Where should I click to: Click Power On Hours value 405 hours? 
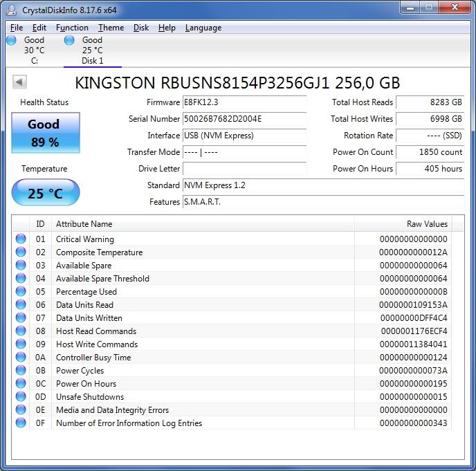(x=430, y=169)
